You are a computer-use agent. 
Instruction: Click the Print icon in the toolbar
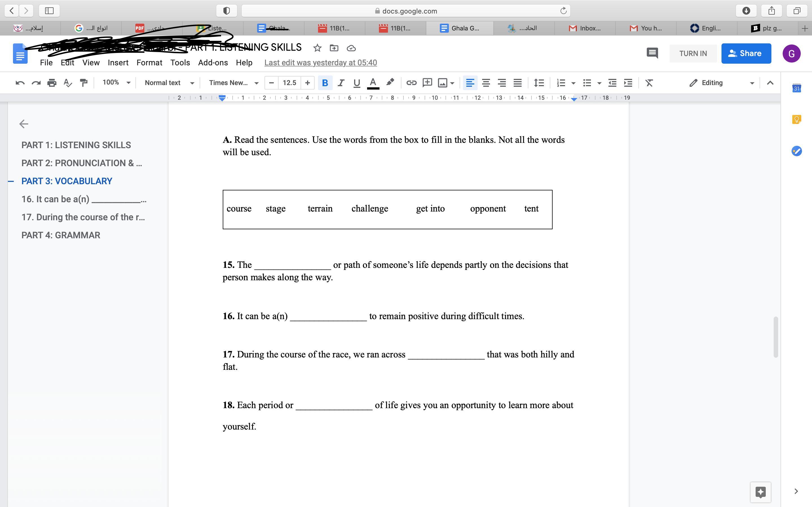(x=52, y=83)
